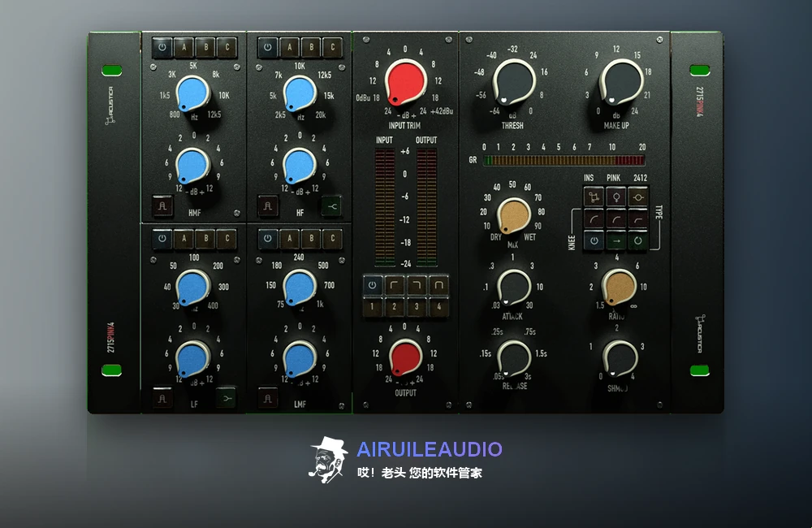Click the HMF frequency knob
Image resolution: width=812 pixels, height=528 pixels.
click(x=193, y=93)
